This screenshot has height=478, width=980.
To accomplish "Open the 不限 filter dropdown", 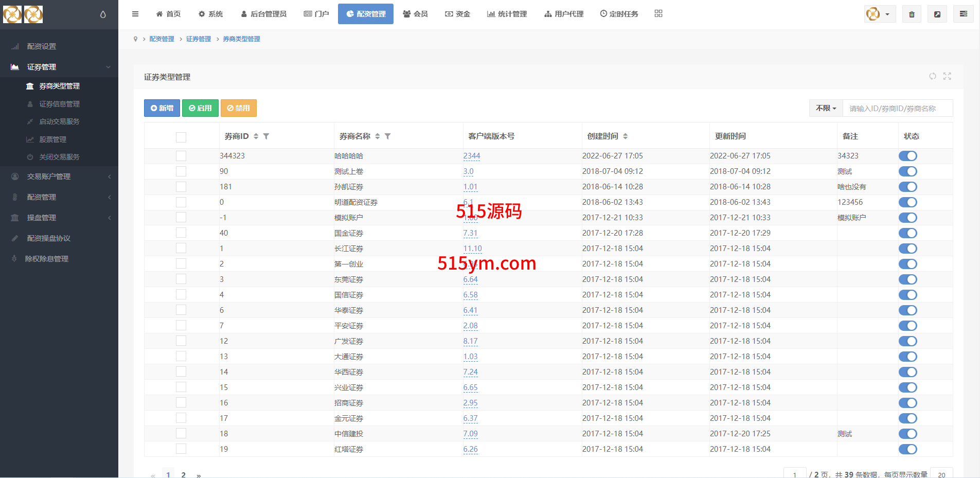I will pyautogui.click(x=826, y=109).
